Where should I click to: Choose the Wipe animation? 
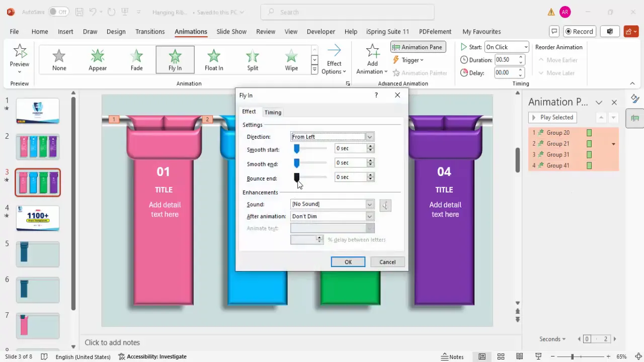291,60
